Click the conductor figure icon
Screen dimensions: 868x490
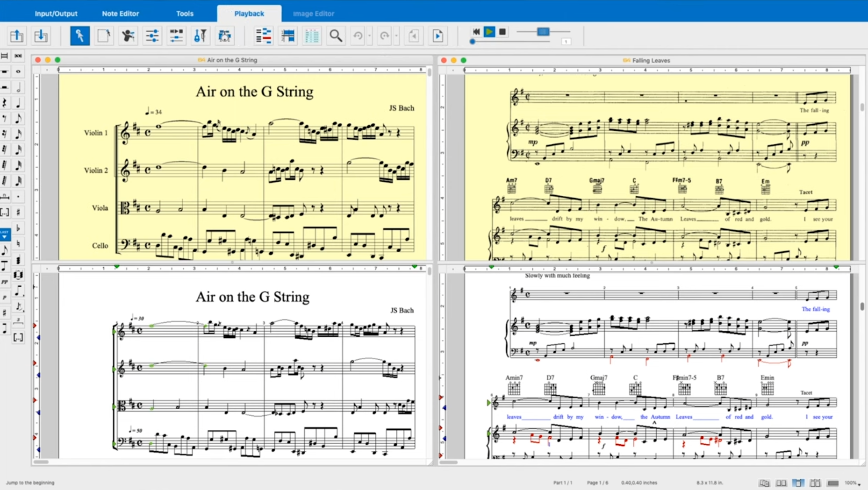(128, 36)
